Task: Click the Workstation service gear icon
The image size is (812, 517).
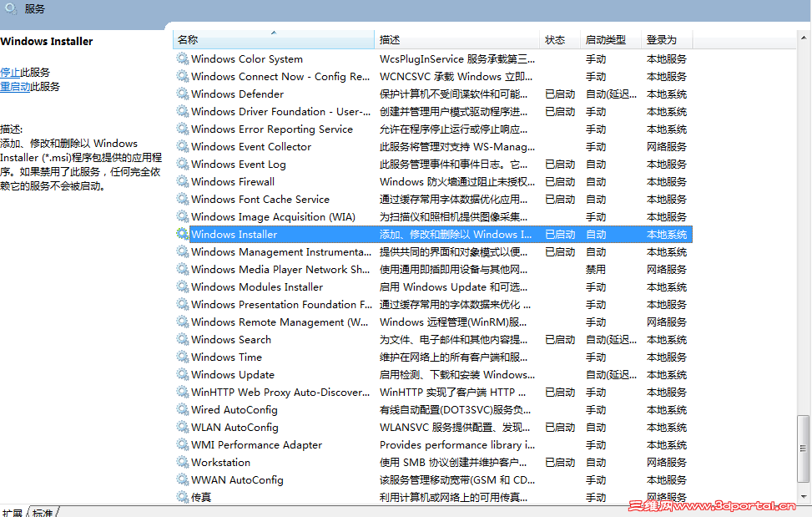Action: click(x=182, y=462)
